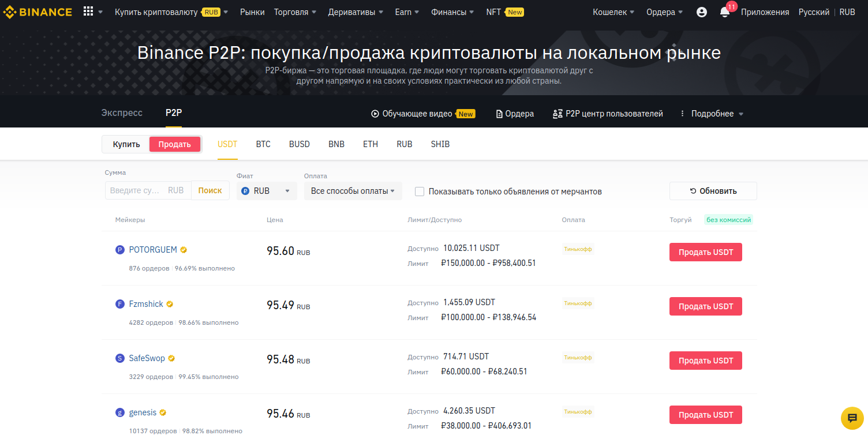Viewport: 868px width, 439px height.
Task: Enable only merchant ads checkbox
Action: click(420, 192)
